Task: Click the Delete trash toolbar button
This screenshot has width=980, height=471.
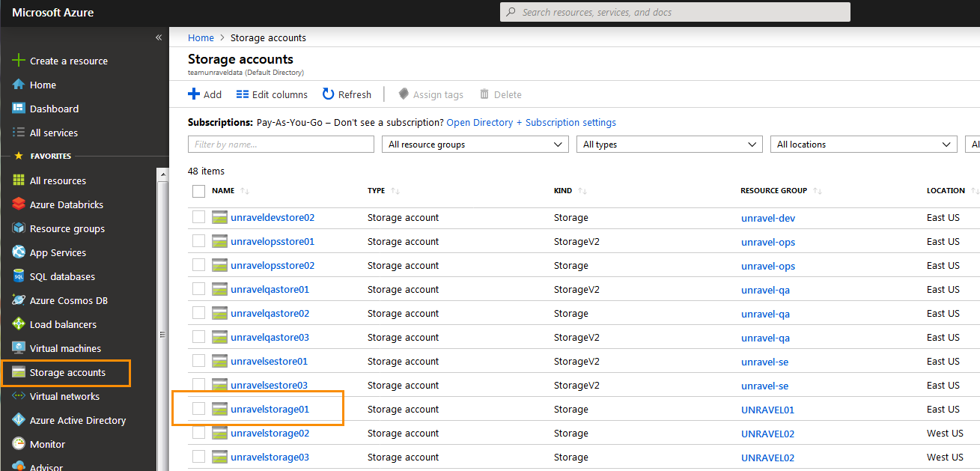Action: click(x=501, y=94)
